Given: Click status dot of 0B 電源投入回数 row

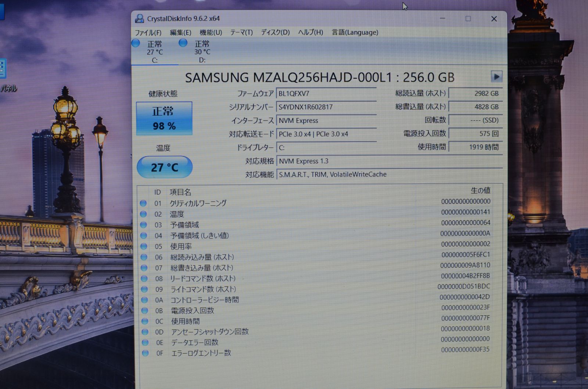Looking at the screenshot, I should click(144, 310).
